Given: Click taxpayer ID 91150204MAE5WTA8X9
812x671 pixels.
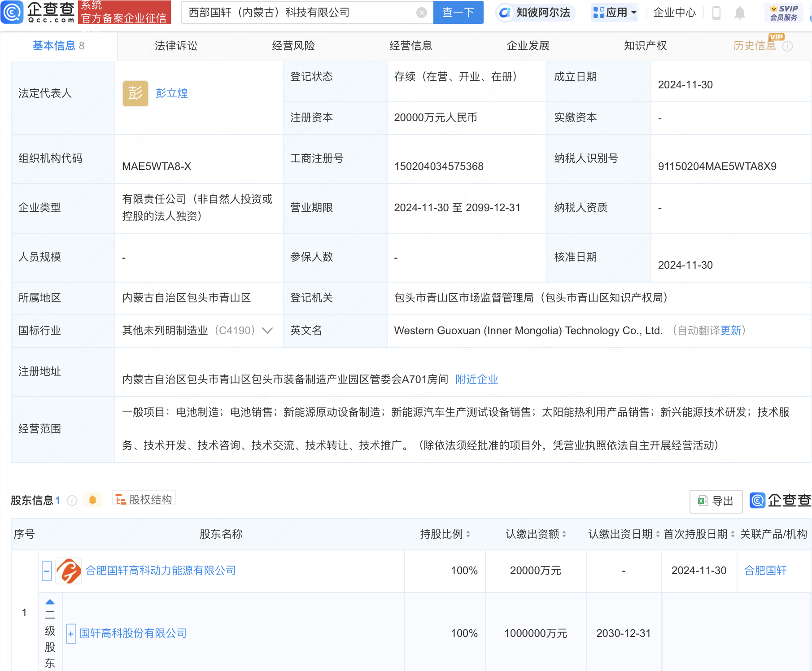Looking at the screenshot, I should pyautogui.click(x=717, y=166).
